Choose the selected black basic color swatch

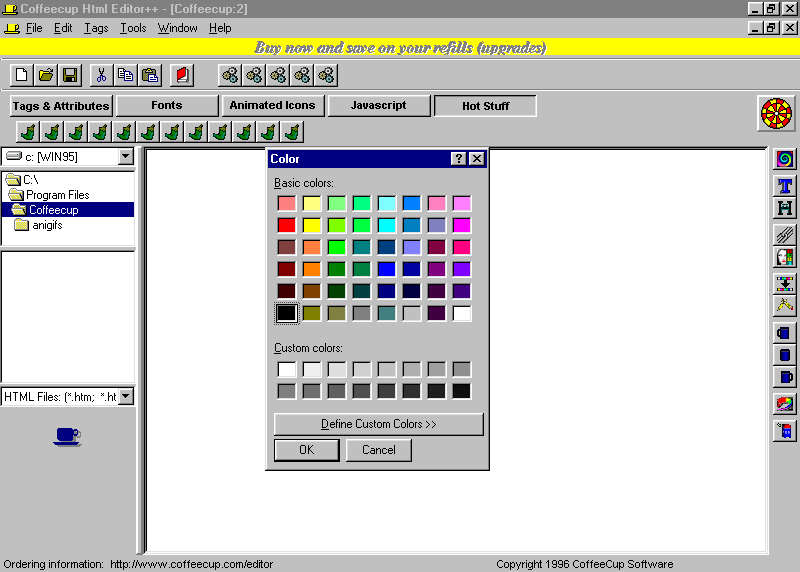click(x=286, y=313)
